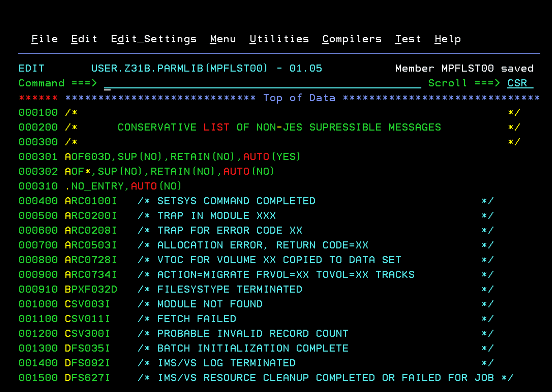Click the DFS627I message ID
552x392 pixels.
87,378
